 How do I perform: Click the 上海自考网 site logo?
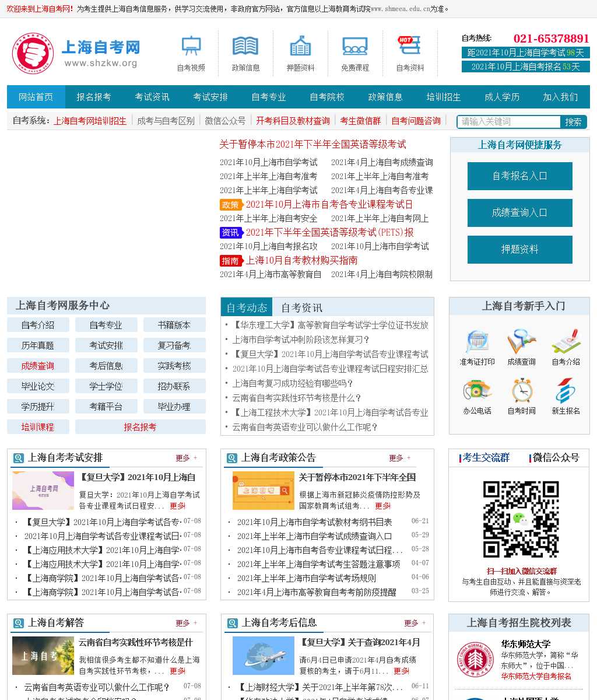(76, 53)
